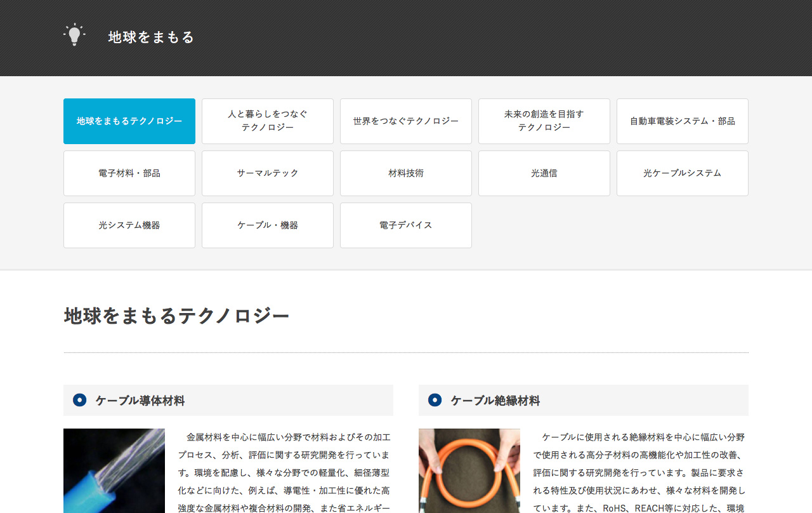Go to サーマルテック category

(x=268, y=173)
